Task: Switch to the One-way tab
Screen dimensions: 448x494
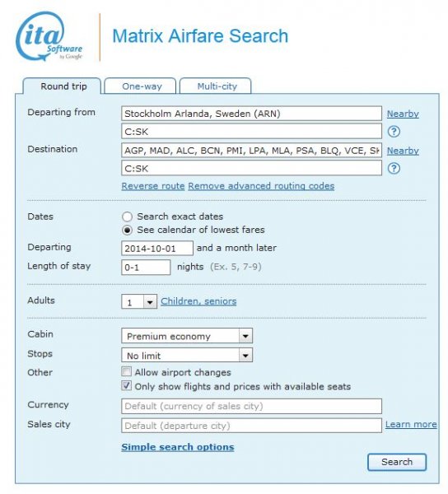Action: click(140, 86)
